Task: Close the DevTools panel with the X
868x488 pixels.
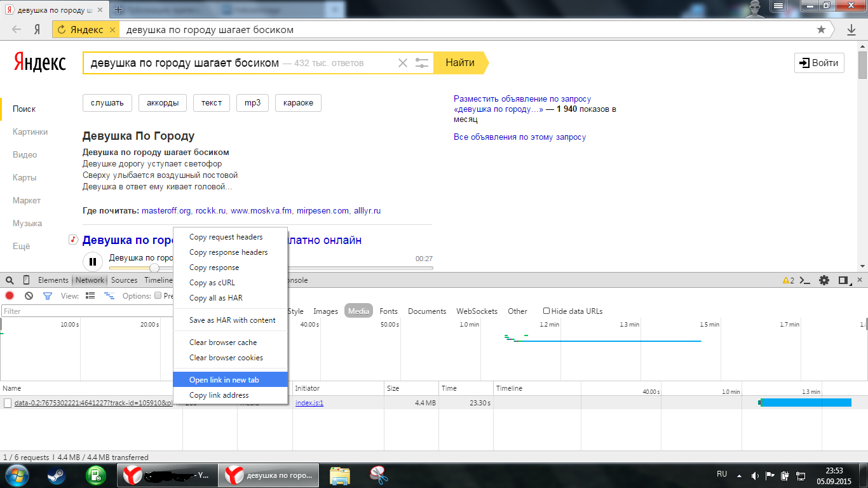Action: pos(860,280)
